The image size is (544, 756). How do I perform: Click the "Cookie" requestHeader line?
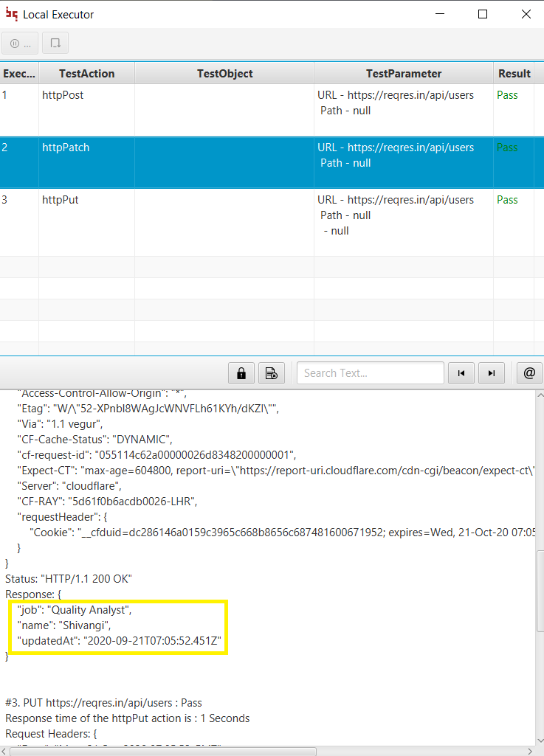pyautogui.click(x=283, y=533)
